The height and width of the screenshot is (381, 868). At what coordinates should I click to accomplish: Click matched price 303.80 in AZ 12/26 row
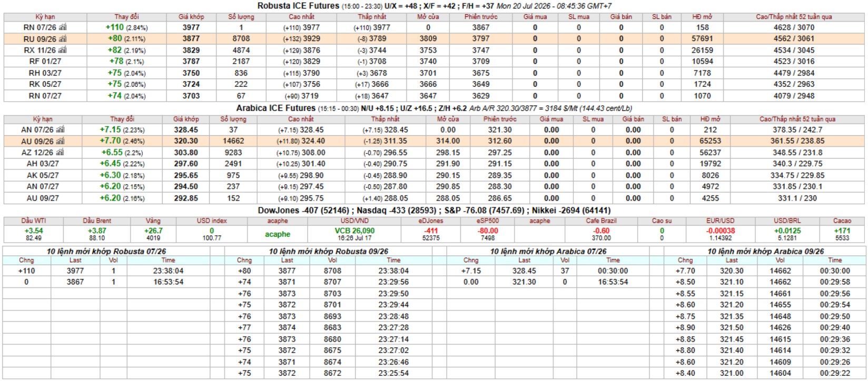pos(186,153)
